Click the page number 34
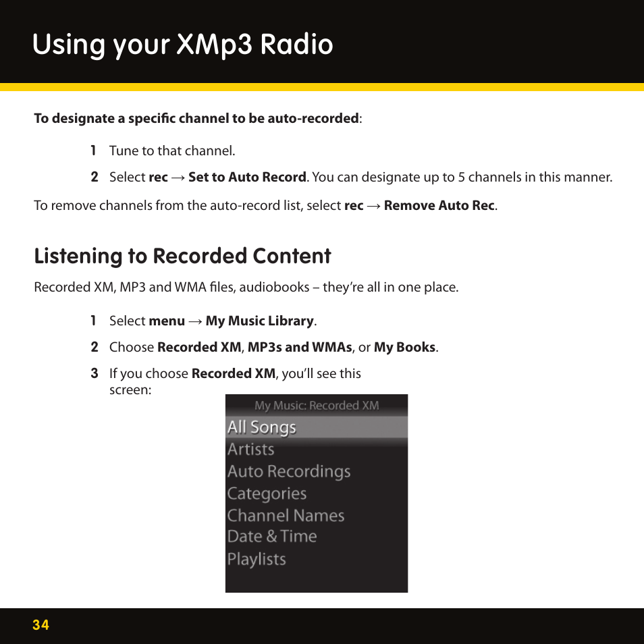Screen dimensions: 644x644 [41, 624]
